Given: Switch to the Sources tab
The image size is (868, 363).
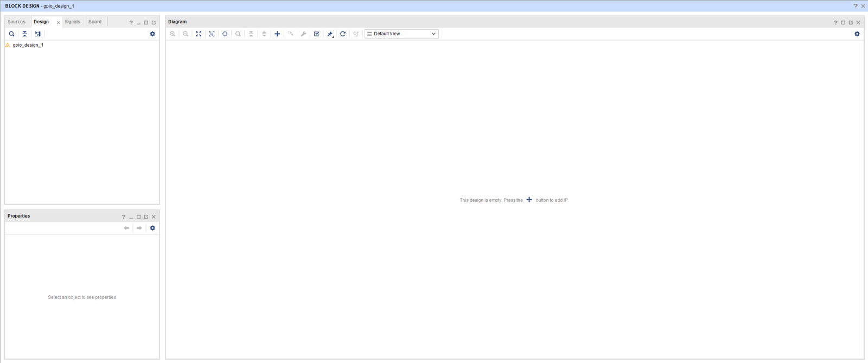Looking at the screenshot, I should (x=16, y=22).
